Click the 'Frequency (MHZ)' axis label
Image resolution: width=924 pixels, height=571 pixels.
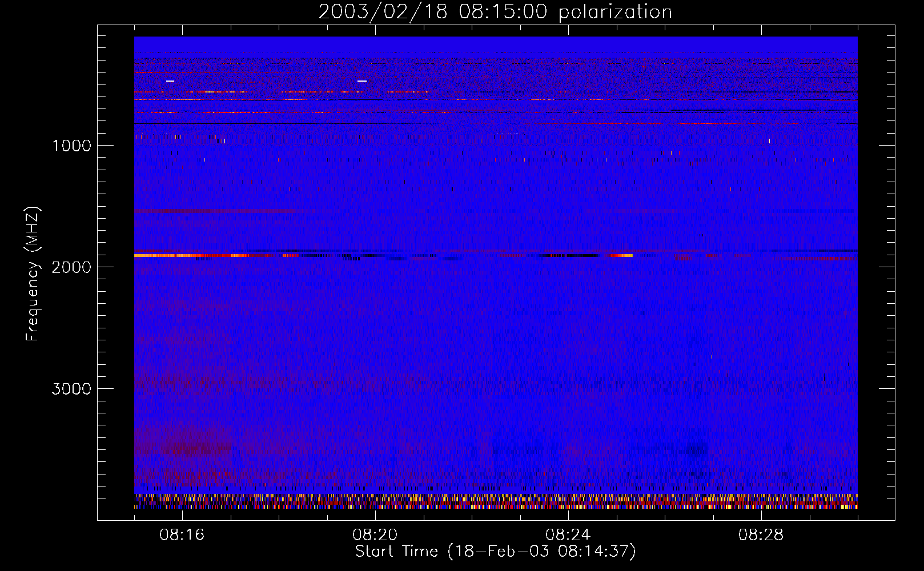[33, 274]
